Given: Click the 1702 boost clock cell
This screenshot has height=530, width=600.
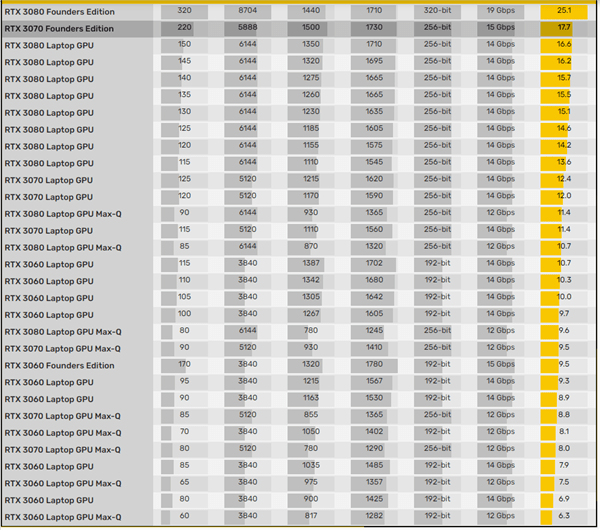Looking at the screenshot, I should (374, 263).
